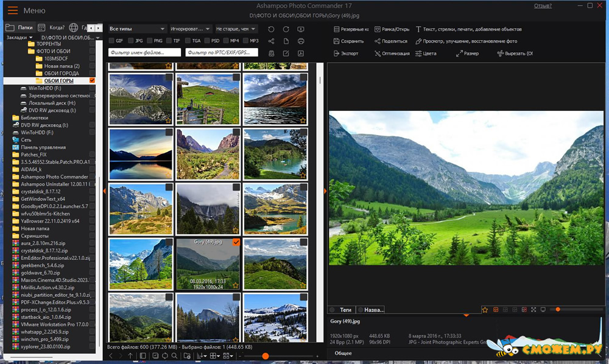Open the Общее section
Viewport: 609px width, 364px height.
click(x=343, y=353)
